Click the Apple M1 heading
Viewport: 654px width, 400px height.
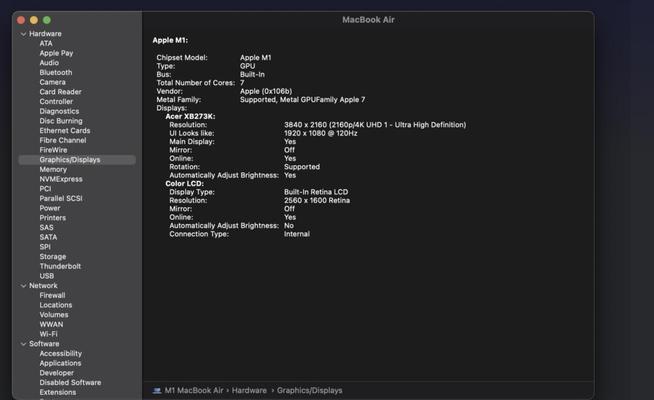170,40
